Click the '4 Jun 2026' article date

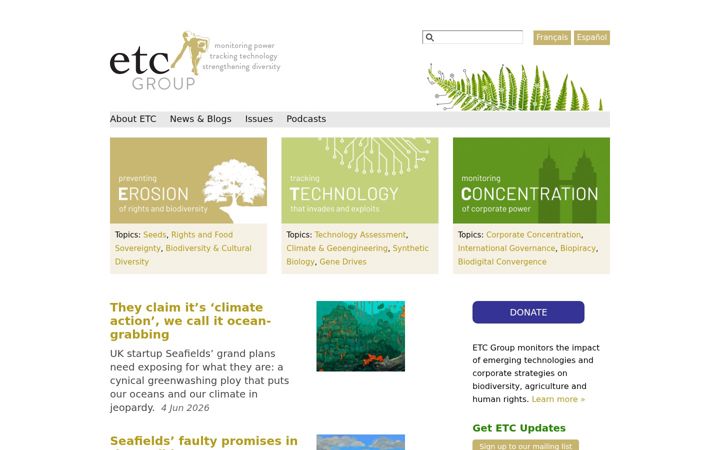pos(185,408)
